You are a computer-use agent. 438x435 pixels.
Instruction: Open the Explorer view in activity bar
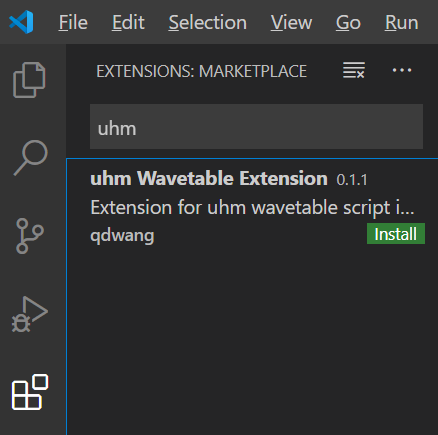29,80
